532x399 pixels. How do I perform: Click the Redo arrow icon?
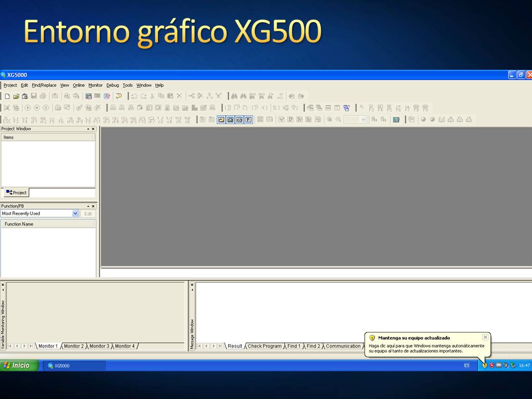tap(143, 96)
